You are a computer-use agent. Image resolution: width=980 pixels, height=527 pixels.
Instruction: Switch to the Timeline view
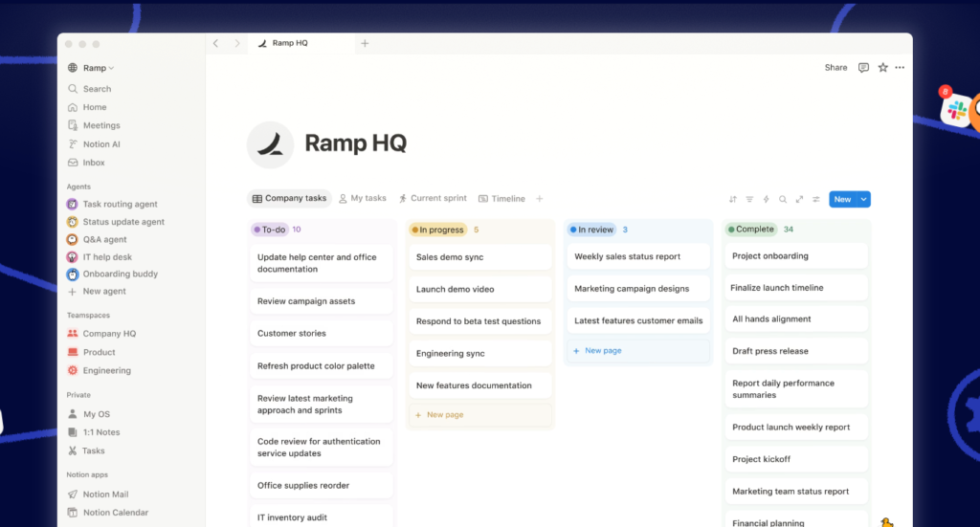pos(501,199)
